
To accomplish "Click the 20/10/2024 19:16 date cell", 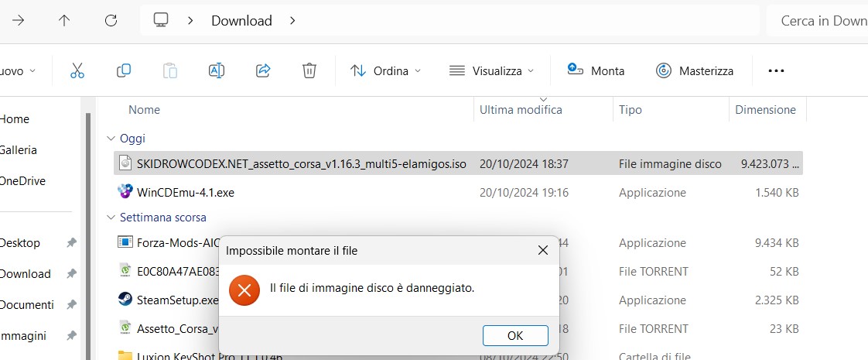I will 524,193.
